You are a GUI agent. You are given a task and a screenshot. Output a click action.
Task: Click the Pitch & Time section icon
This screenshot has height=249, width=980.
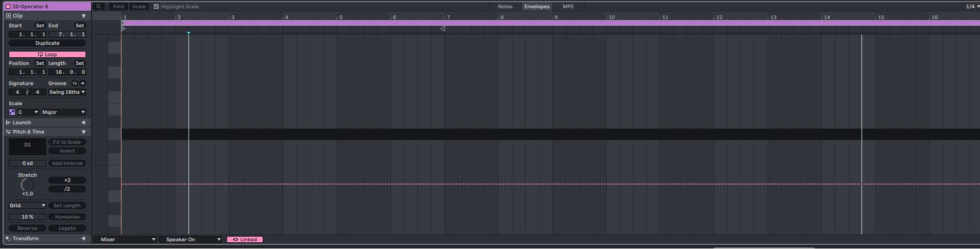(x=8, y=132)
